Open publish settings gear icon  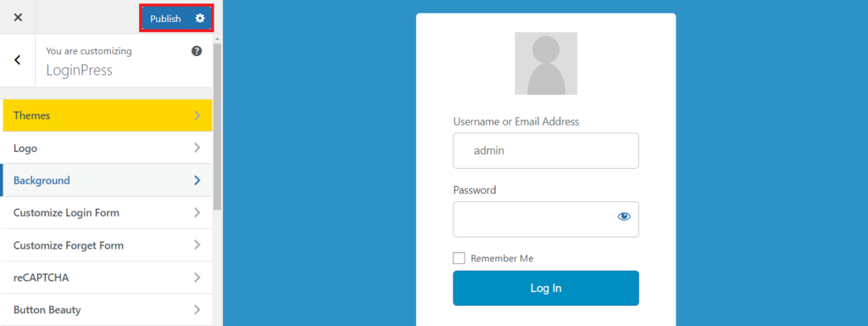pyautogui.click(x=200, y=19)
